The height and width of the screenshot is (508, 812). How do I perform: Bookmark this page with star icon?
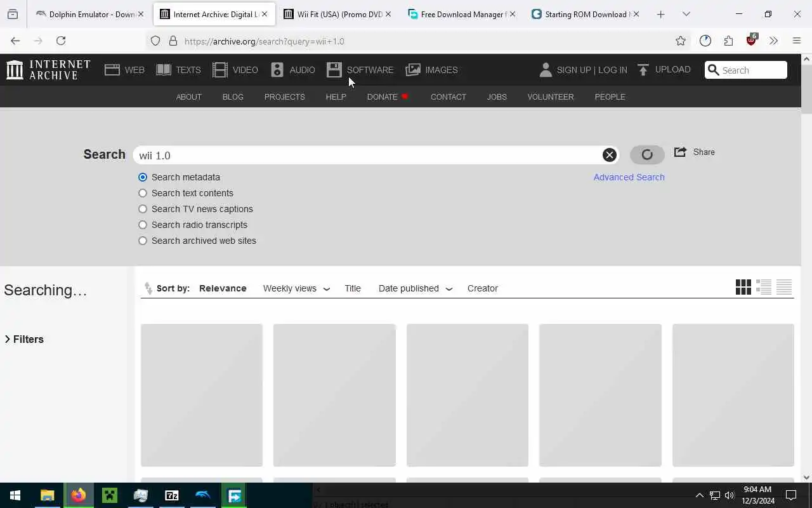[681, 41]
